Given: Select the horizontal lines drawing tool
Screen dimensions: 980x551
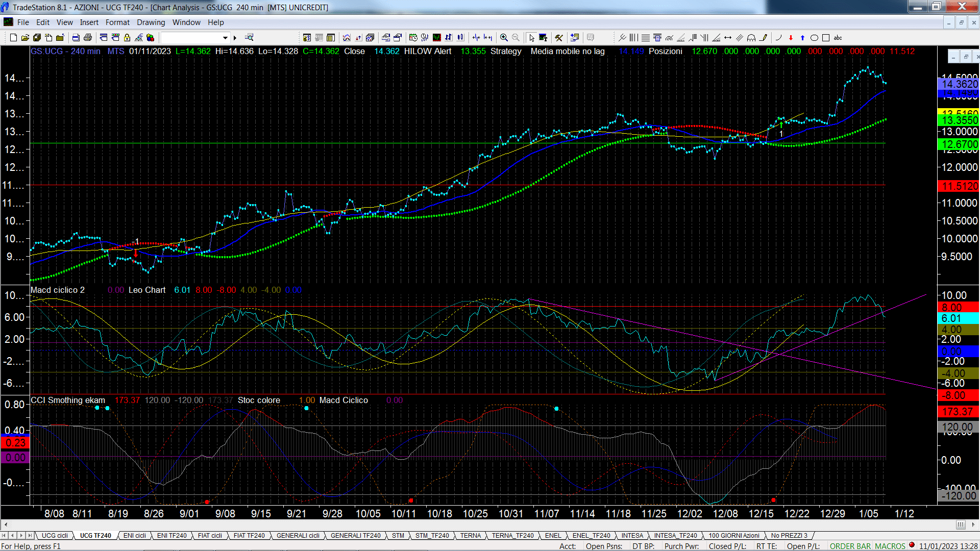Looking at the screenshot, I should (646, 37).
